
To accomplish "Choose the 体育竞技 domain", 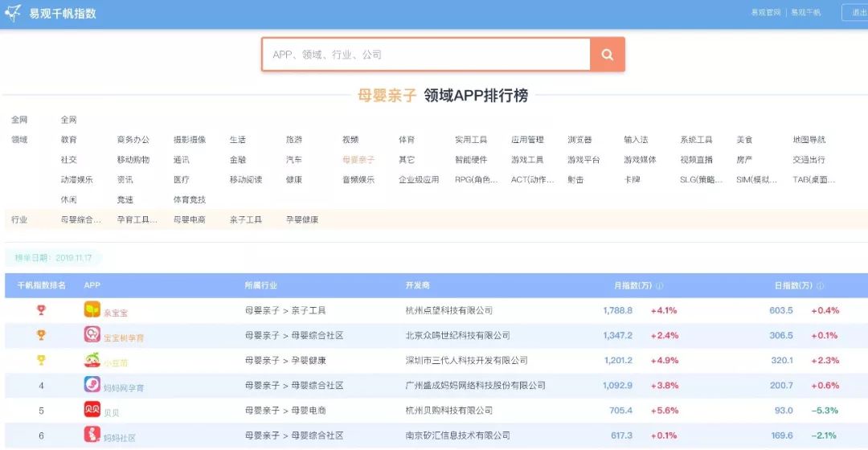I will coord(190,199).
